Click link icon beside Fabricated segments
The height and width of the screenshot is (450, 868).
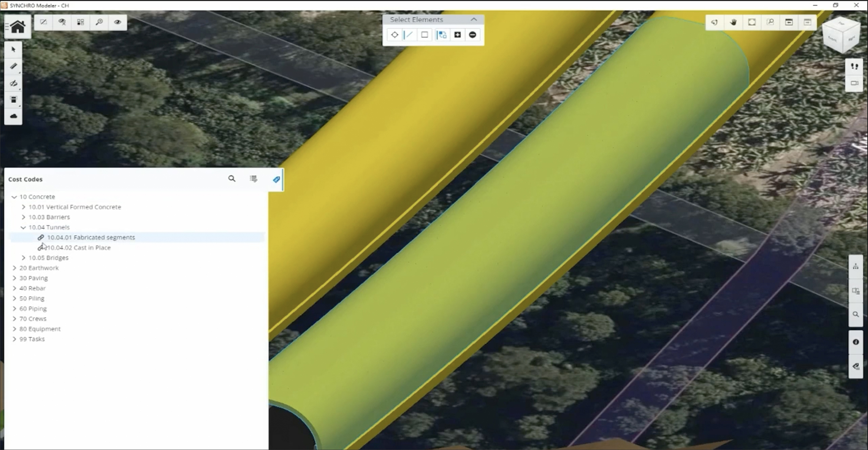tap(41, 237)
